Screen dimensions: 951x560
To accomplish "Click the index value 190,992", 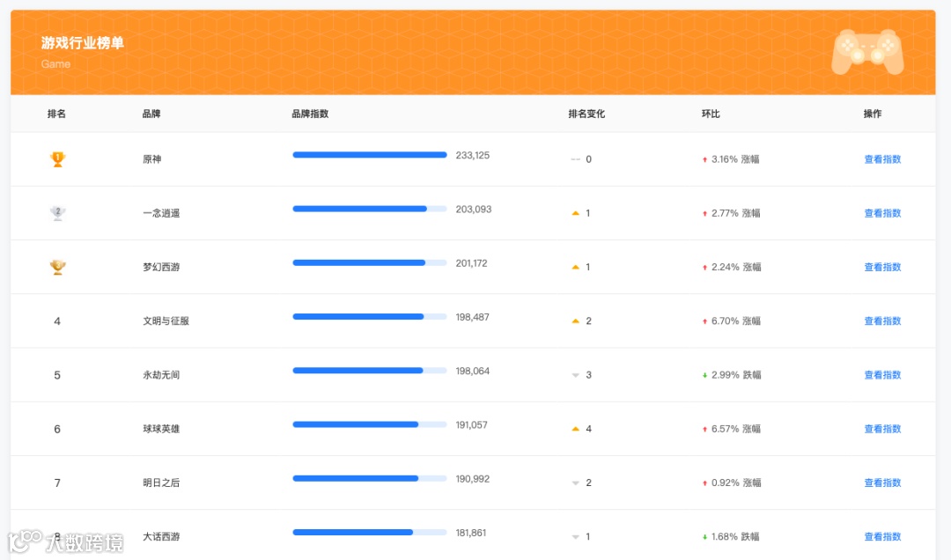I will (x=473, y=479).
